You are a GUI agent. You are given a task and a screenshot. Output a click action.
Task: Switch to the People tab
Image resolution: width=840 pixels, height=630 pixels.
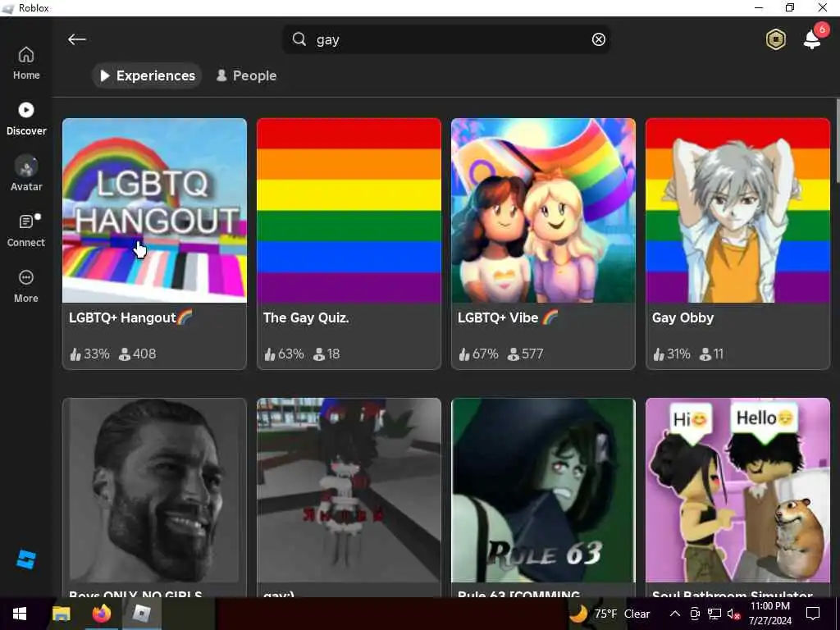tap(246, 75)
